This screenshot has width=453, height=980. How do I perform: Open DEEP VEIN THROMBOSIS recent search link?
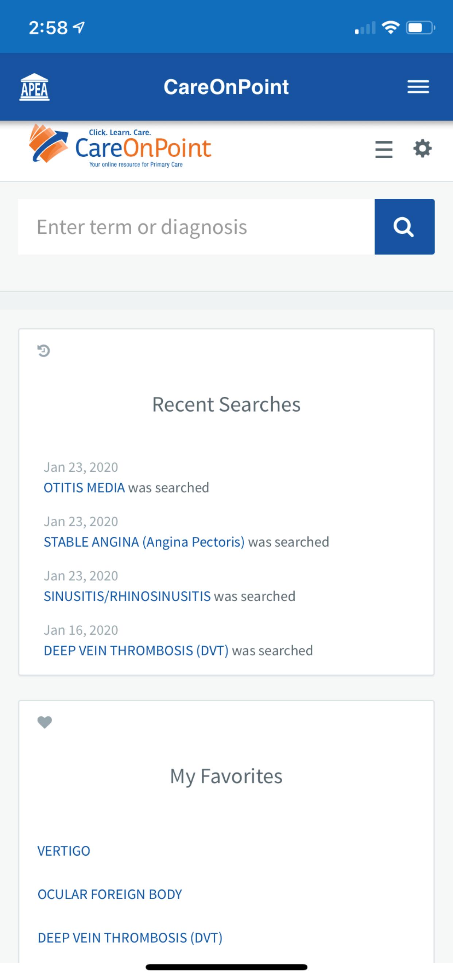click(x=136, y=650)
